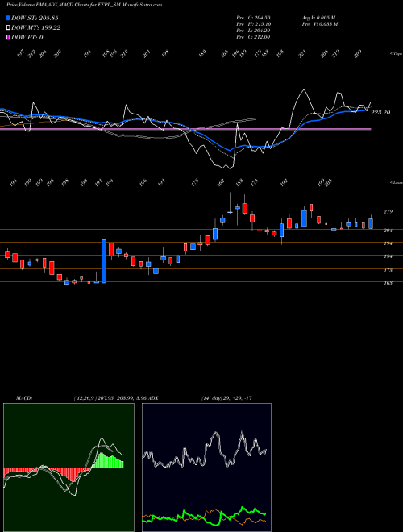The width and height of the screenshot is (403, 532).
Task: Click the ADX '(14 day) 29, +29, -17' values
Action: (x=226, y=398)
